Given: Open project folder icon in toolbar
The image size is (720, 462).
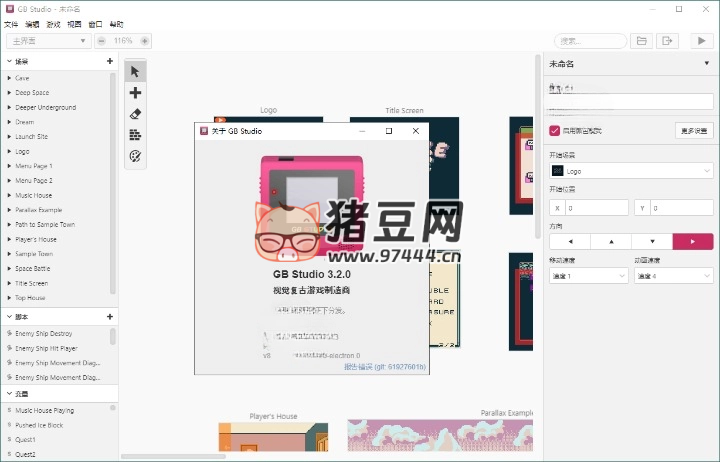Looking at the screenshot, I should 641,41.
